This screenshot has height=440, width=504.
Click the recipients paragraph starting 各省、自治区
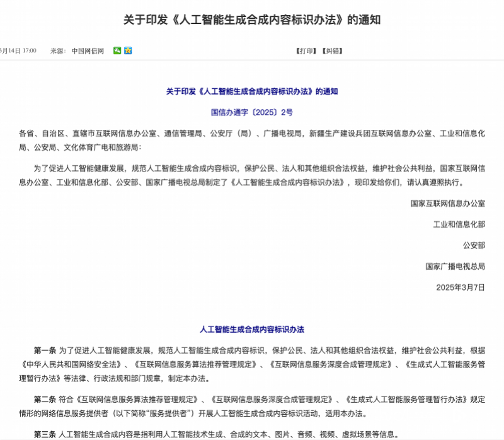pos(252,140)
